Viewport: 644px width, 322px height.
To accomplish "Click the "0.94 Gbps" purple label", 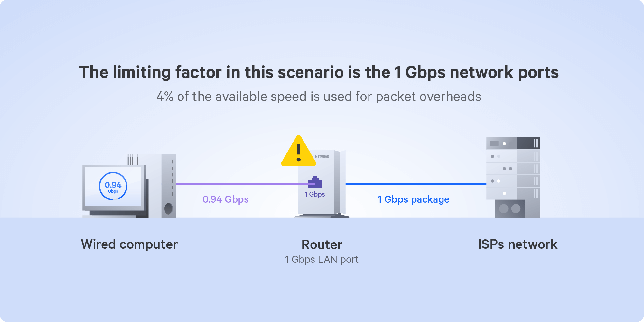I will (x=226, y=199).
